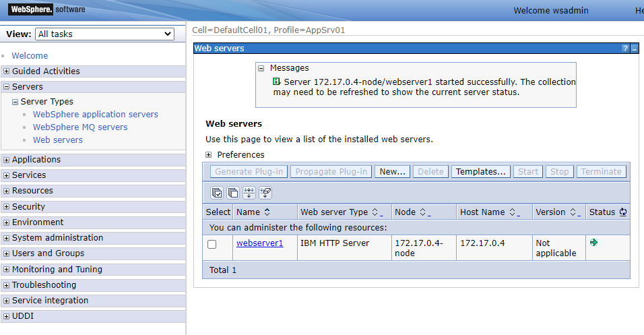Viewport: 644px width, 335px height.
Task: Open WebSphere MQ servers link
Action: 80,127
